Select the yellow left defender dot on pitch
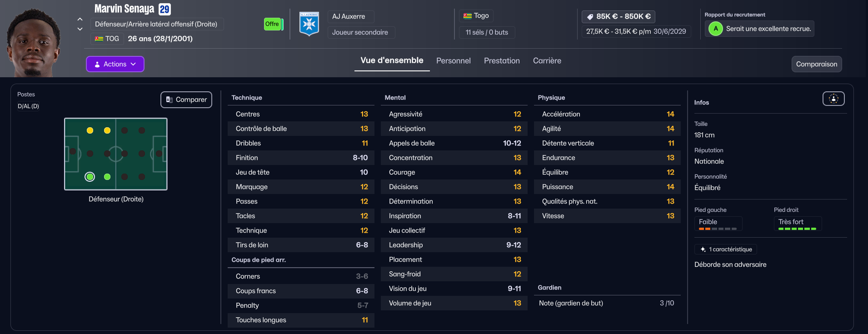 tap(90, 130)
